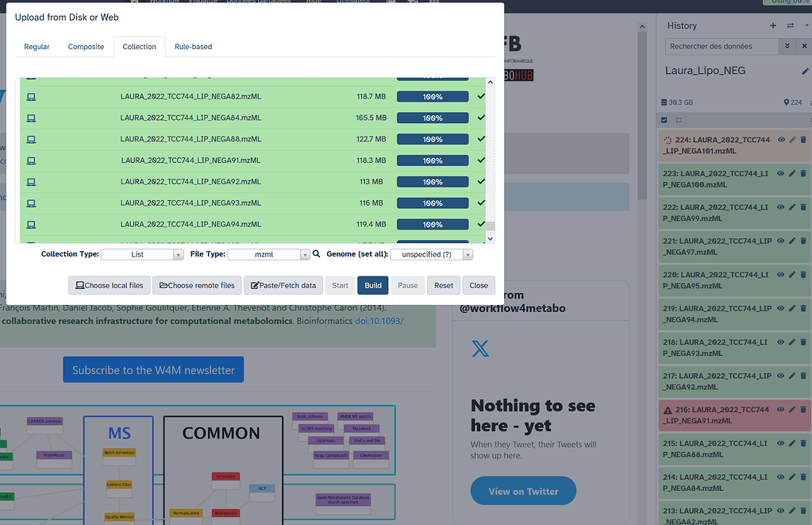Toggle visibility of dataset 216 NEGA91 via eye icon
The height and width of the screenshot is (525, 812).
[x=779, y=410]
